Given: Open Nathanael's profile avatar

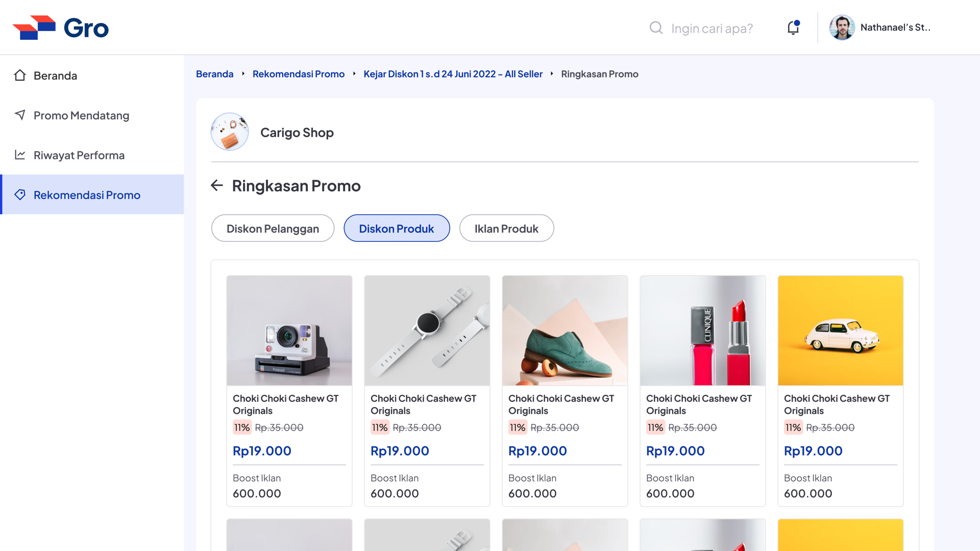Looking at the screenshot, I should [842, 28].
